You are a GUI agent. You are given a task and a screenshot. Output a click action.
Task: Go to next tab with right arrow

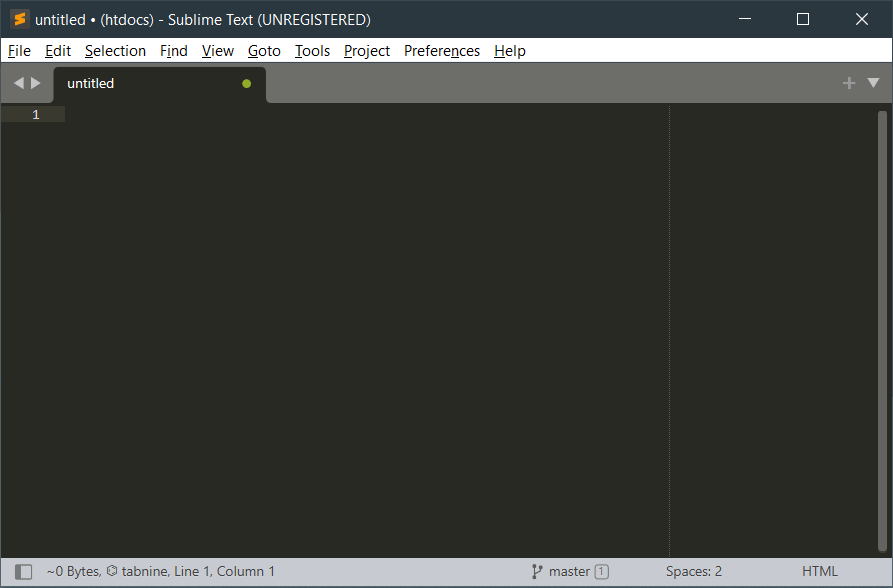pyautogui.click(x=36, y=83)
